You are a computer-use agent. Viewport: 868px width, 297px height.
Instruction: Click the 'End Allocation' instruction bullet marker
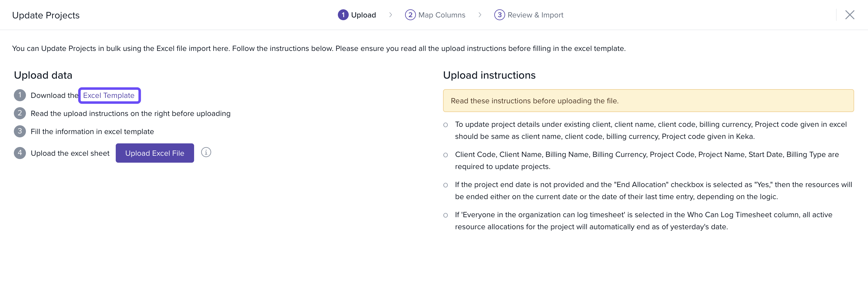click(445, 185)
